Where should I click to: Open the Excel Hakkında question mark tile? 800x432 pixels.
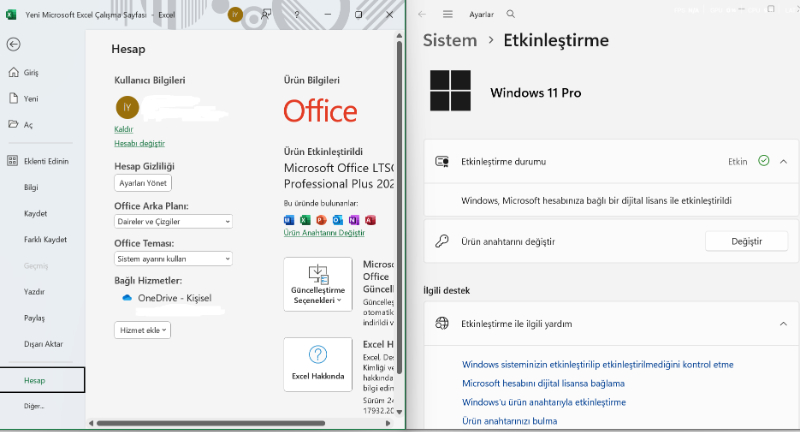pos(318,364)
